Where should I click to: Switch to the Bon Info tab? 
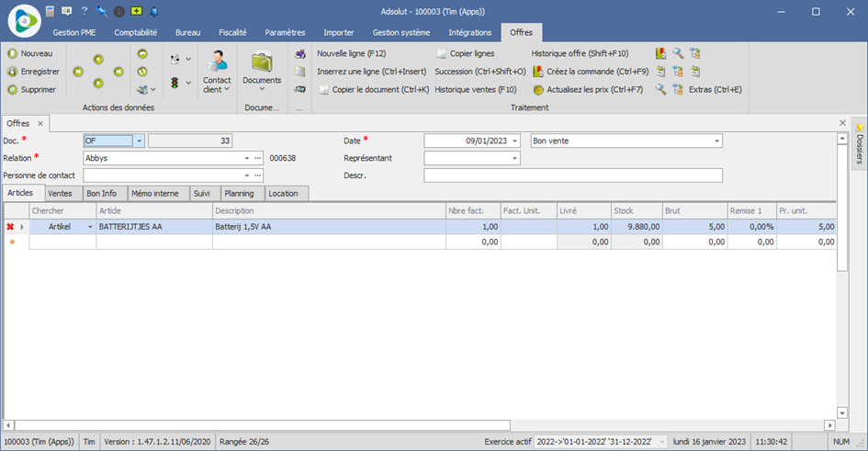[102, 193]
